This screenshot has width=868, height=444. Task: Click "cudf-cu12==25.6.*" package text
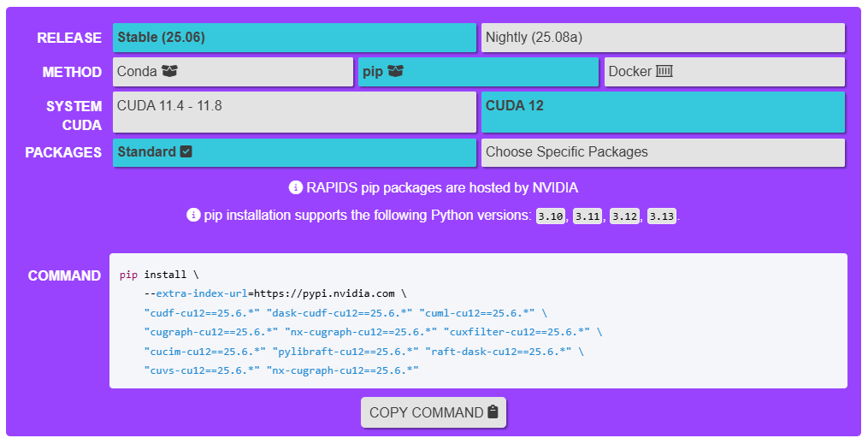click(202, 313)
